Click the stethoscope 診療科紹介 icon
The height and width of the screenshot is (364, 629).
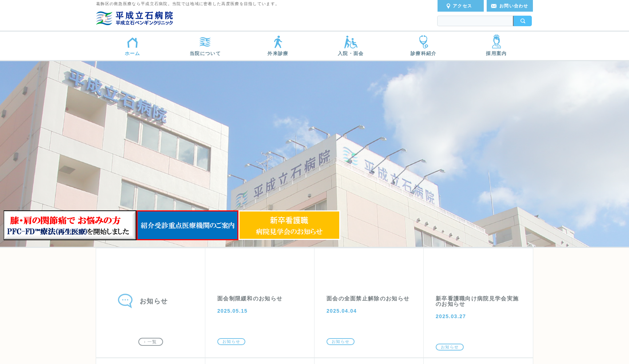[x=423, y=42]
